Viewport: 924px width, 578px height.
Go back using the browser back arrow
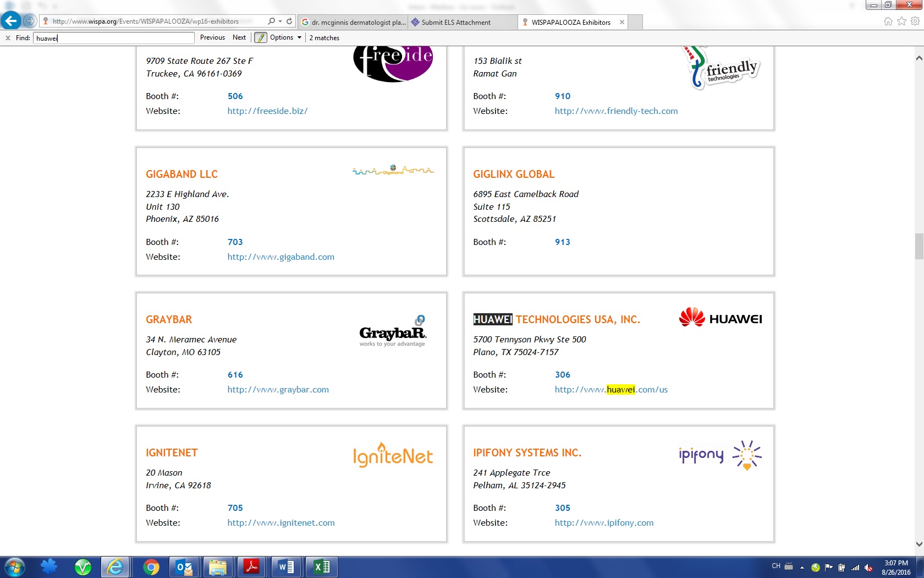(x=11, y=21)
